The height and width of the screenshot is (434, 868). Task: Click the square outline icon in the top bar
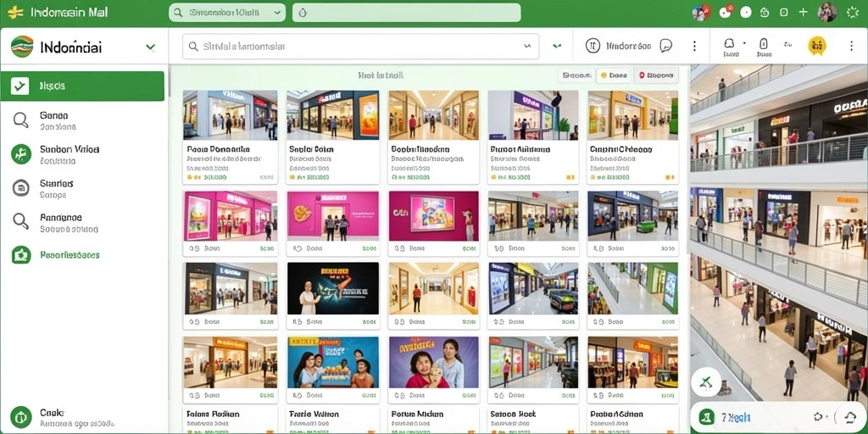click(784, 12)
